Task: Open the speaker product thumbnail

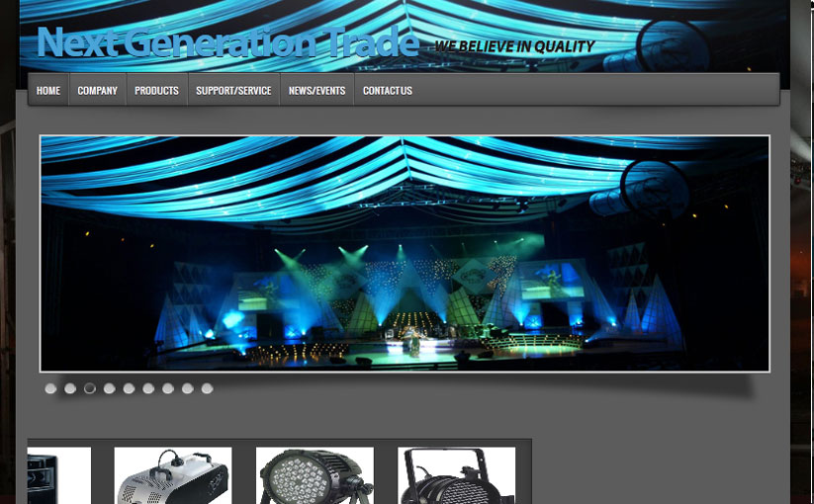Action: click(59, 475)
